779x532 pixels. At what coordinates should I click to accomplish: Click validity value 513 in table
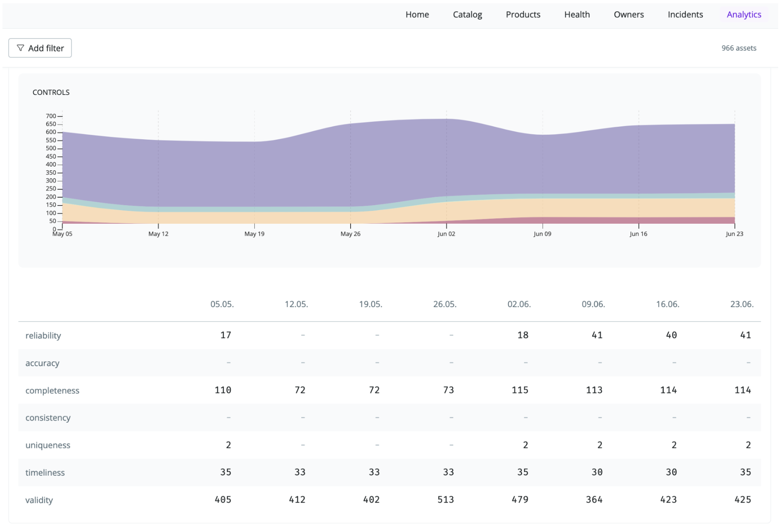coord(445,500)
